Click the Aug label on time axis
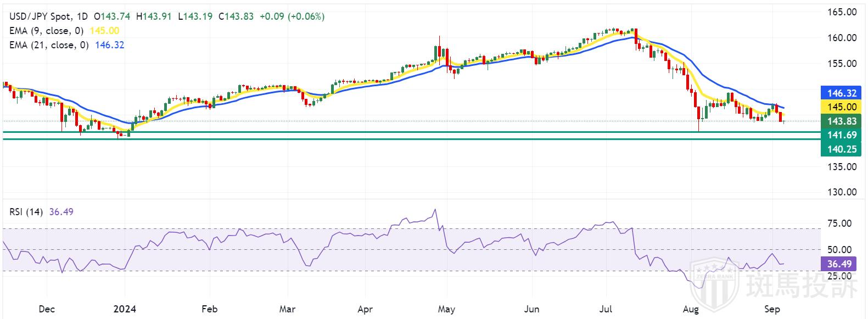 pyautogui.click(x=691, y=310)
